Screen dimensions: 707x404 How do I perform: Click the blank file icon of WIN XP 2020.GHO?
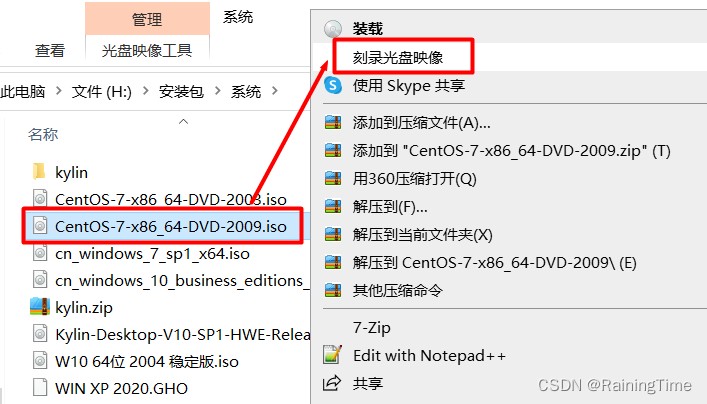pyautogui.click(x=40, y=388)
